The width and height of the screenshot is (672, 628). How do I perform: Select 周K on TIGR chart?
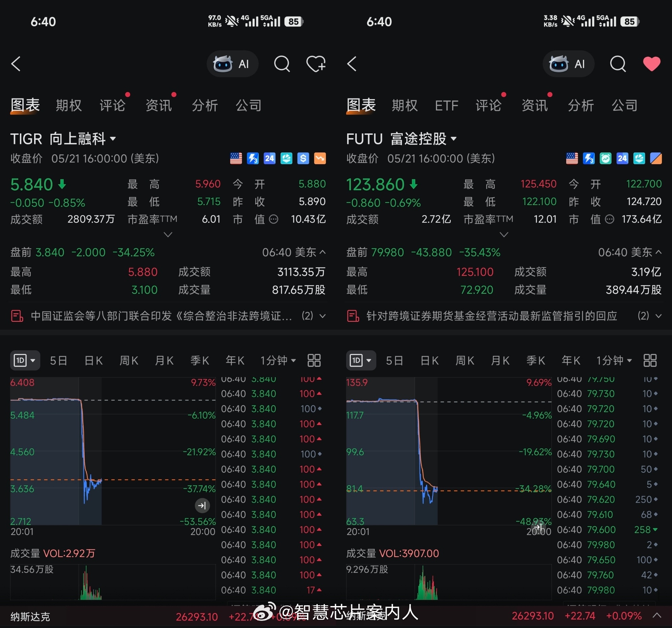click(129, 360)
